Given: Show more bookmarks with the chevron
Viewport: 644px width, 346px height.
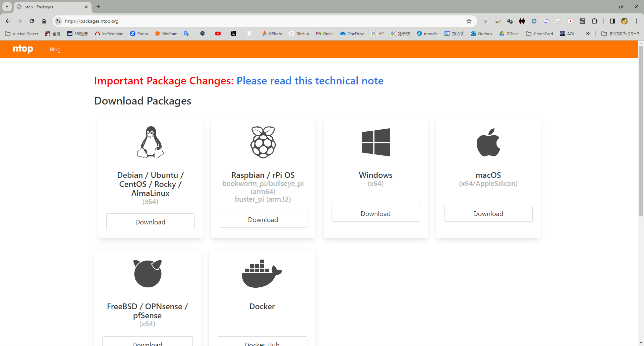Looking at the screenshot, I should [588, 33].
